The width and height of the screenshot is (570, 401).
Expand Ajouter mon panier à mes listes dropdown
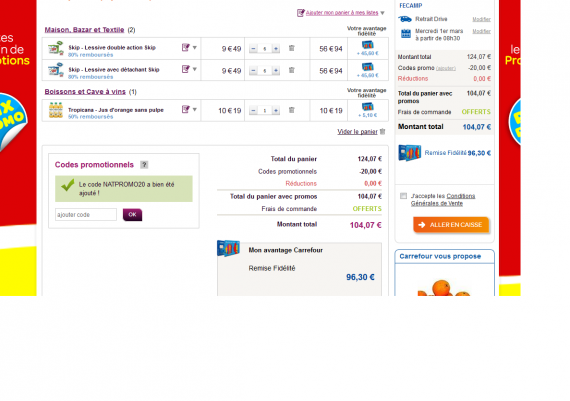(382, 13)
